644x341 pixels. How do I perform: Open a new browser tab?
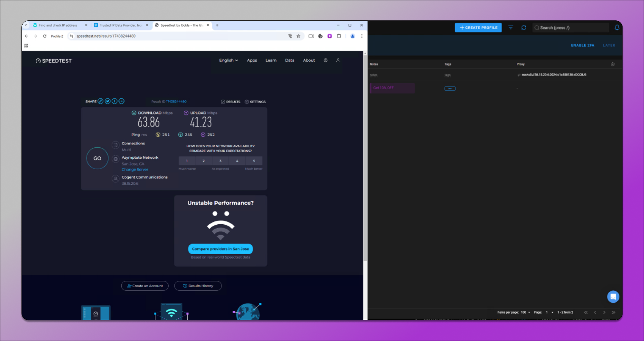pos(217,25)
